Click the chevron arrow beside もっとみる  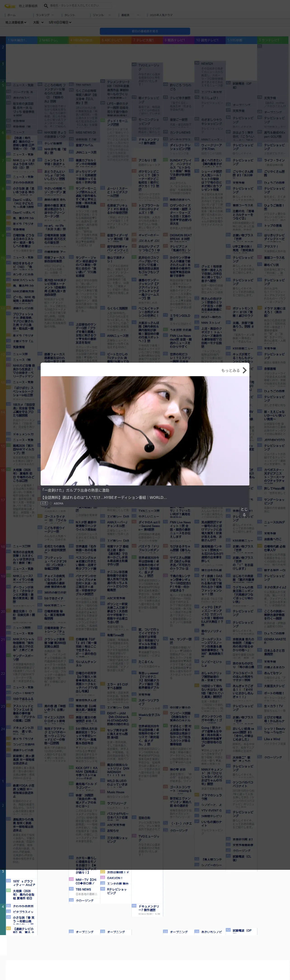245,370
